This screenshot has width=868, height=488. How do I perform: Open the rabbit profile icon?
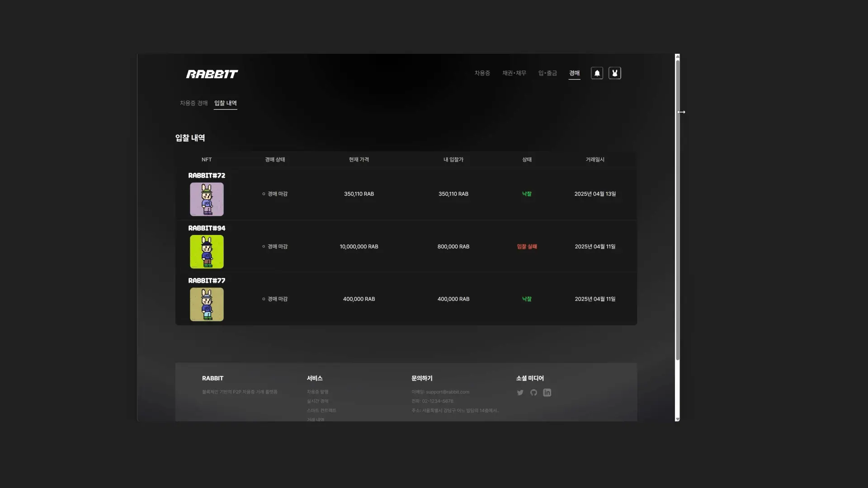click(615, 73)
